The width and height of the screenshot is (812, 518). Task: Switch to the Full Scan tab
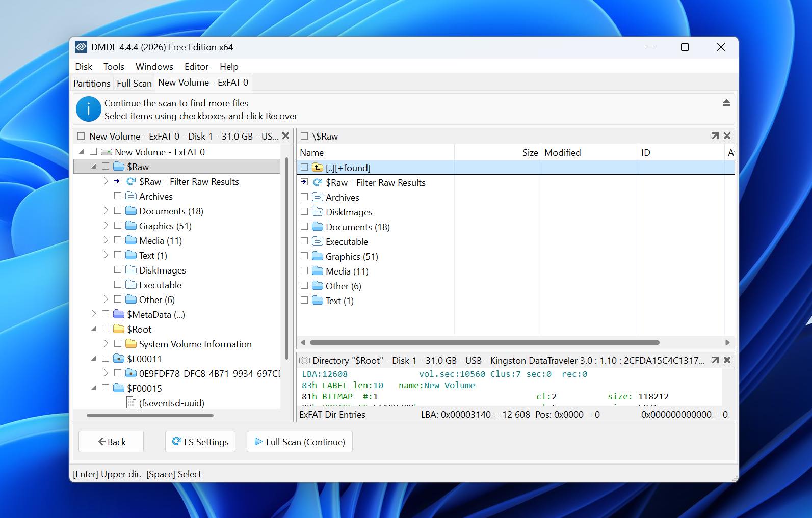tap(134, 83)
